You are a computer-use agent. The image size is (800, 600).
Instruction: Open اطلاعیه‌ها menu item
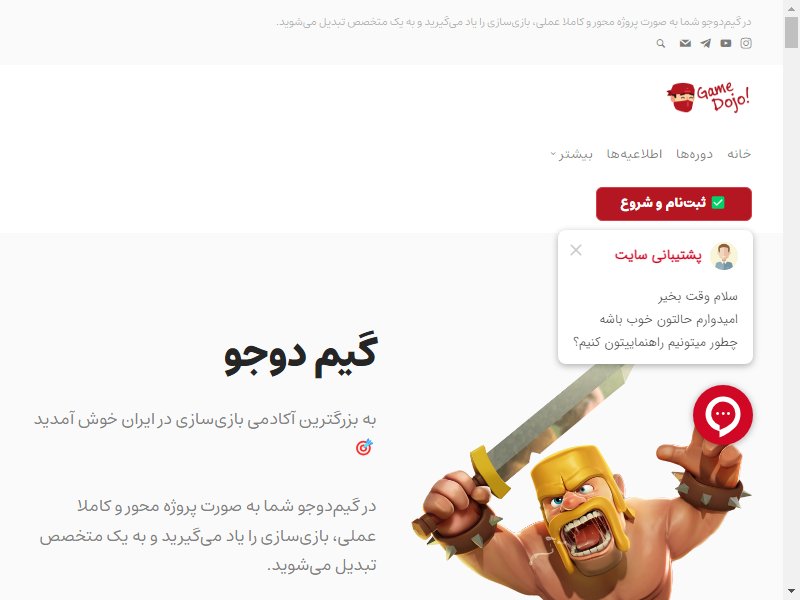point(634,154)
